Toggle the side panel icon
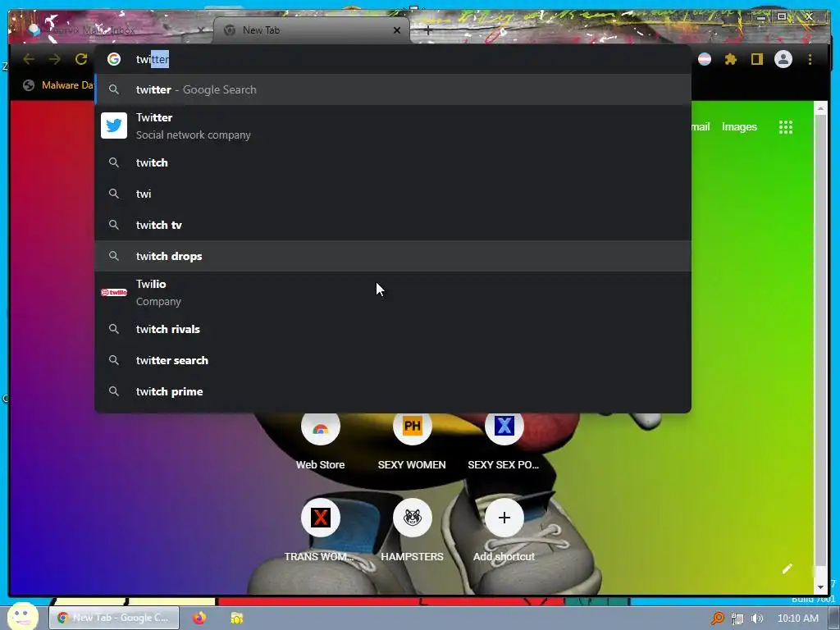Viewport: 840px width, 630px height. pyautogui.click(x=756, y=59)
